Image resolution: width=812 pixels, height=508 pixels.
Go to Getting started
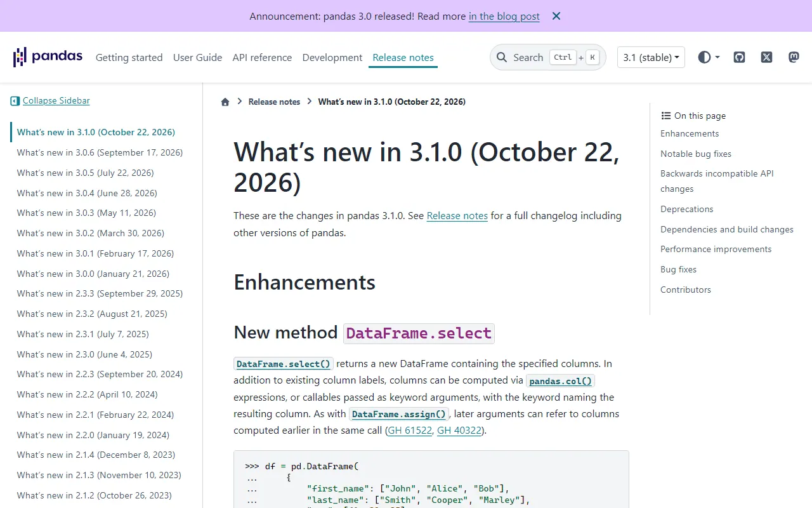tap(129, 57)
